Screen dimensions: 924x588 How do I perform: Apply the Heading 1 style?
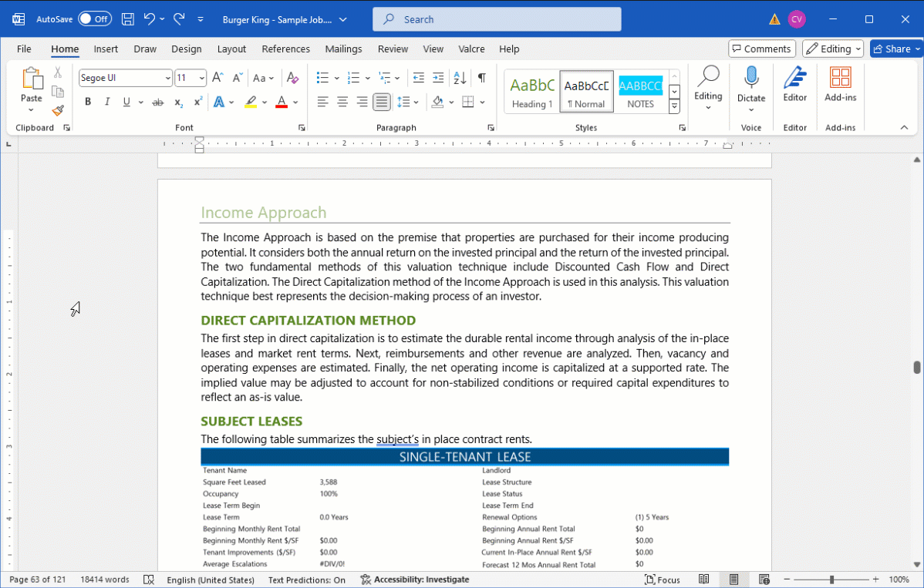pyautogui.click(x=532, y=92)
